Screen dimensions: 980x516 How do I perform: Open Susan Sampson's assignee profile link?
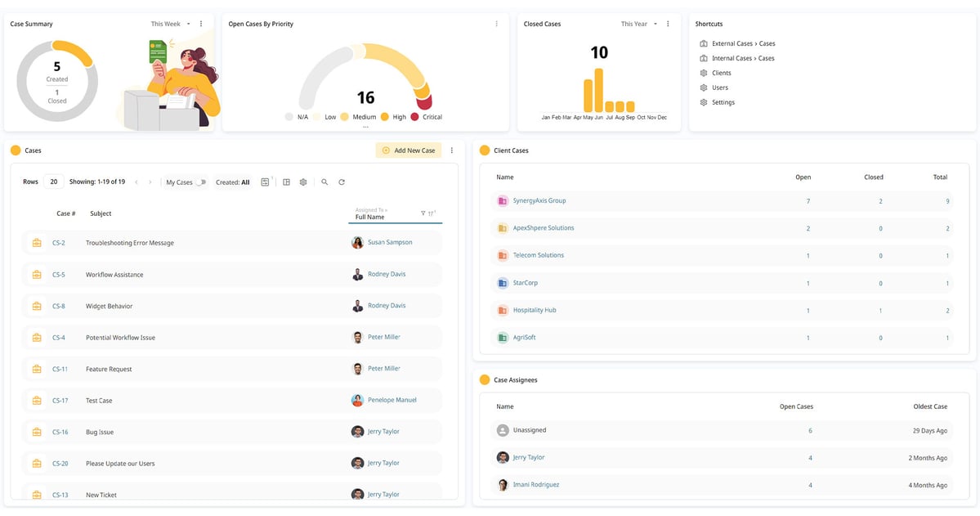[x=389, y=242]
